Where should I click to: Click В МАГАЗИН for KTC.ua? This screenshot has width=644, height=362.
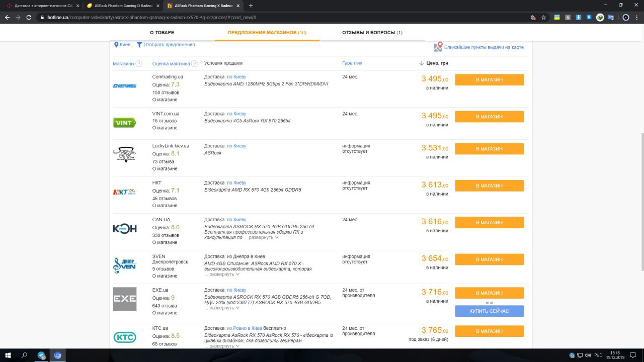pyautogui.click(x=489, y=331)
